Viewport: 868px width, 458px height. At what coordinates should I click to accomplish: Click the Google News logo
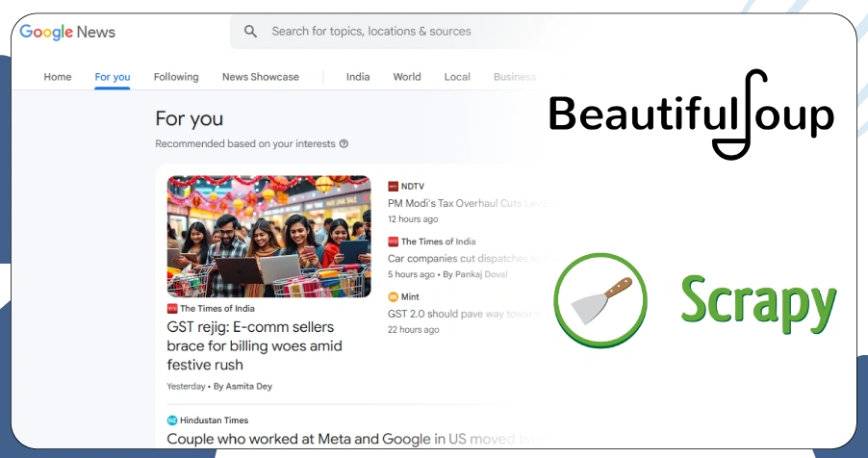67,32
